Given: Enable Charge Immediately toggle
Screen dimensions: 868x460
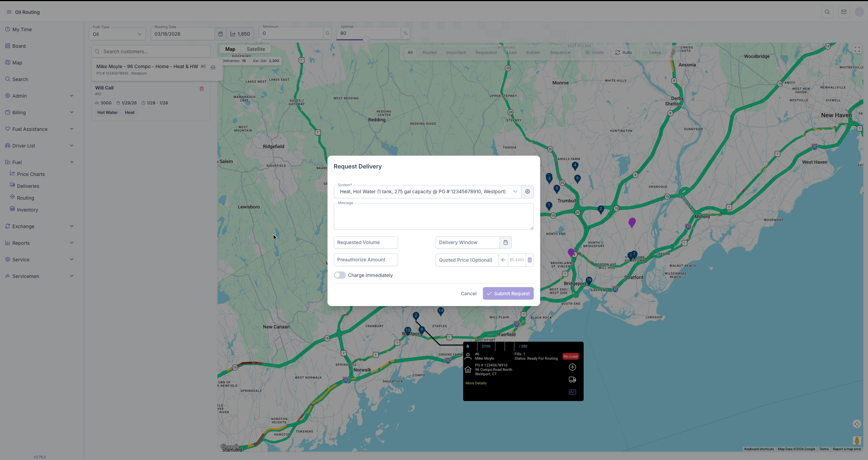Looking at the screenshot, I should click(x=340, y=275).
